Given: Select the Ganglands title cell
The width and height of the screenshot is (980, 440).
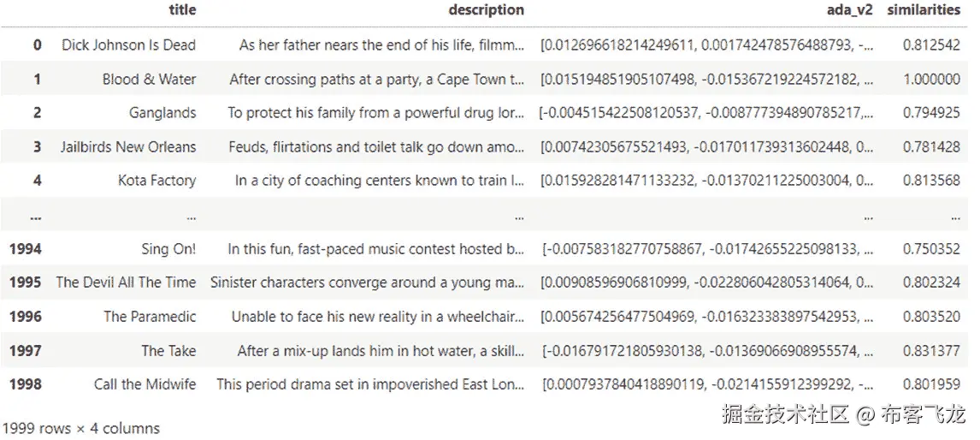Looking at the screenshot, I should (162, 113).
